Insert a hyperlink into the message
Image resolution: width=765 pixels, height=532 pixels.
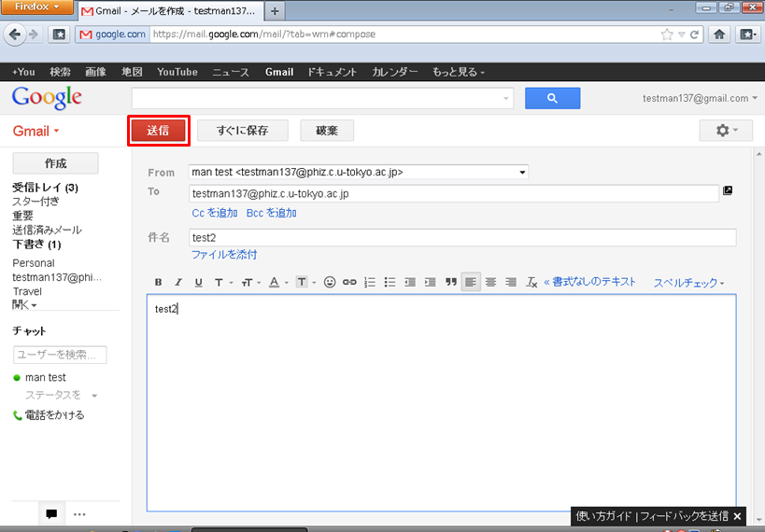pyautogui.click(x=349, y=282)
